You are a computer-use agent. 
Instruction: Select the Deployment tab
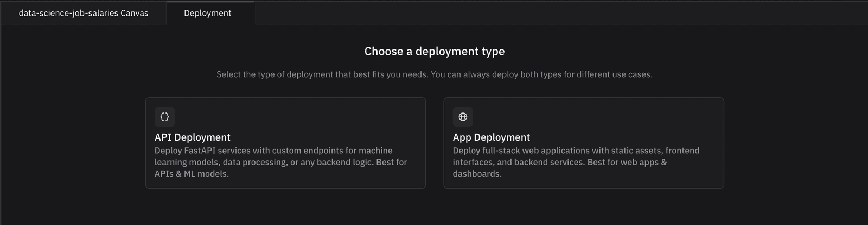click(x=207, y=13)
